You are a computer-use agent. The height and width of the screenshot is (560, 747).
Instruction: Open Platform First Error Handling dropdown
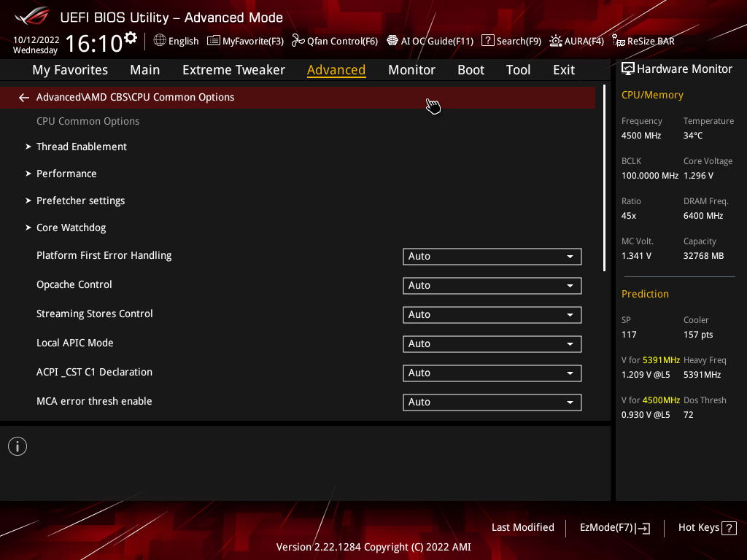tap(492, 256)
